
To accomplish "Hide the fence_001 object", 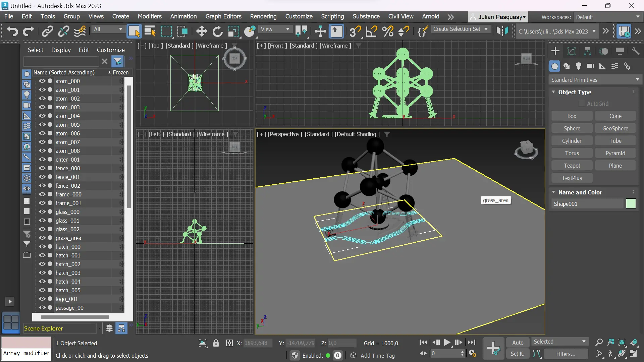I will pyautogui.click(x=42, y=177).
